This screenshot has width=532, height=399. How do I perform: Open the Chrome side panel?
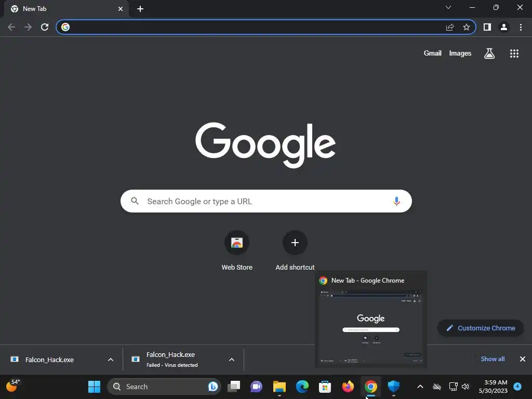(x=487, y=27)
